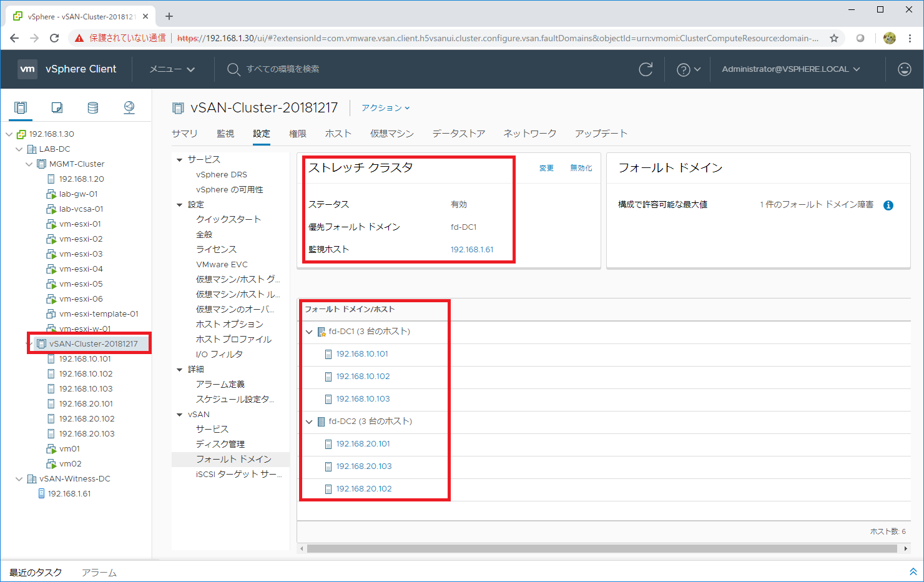Select ライセンス setting
924x582 pixels.
point(216,249)
